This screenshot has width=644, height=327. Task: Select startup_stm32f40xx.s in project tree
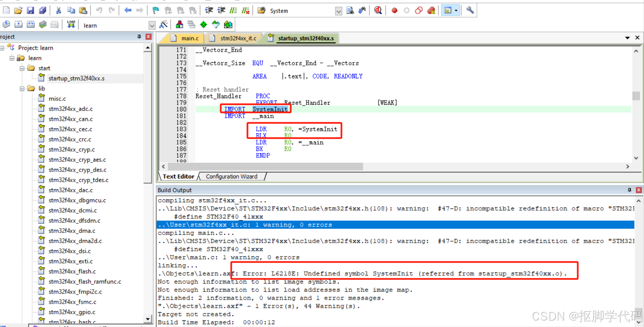pos(76,79)
